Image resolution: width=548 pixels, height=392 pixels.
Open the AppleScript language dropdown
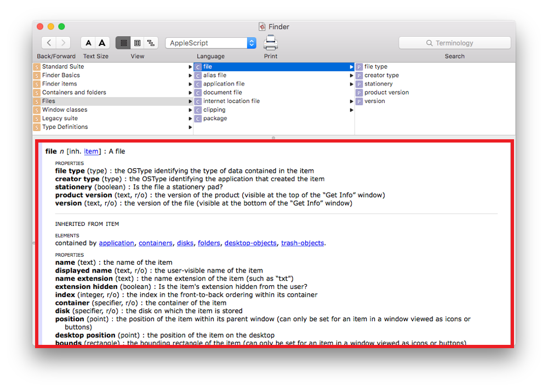click(x=211, y=43)
